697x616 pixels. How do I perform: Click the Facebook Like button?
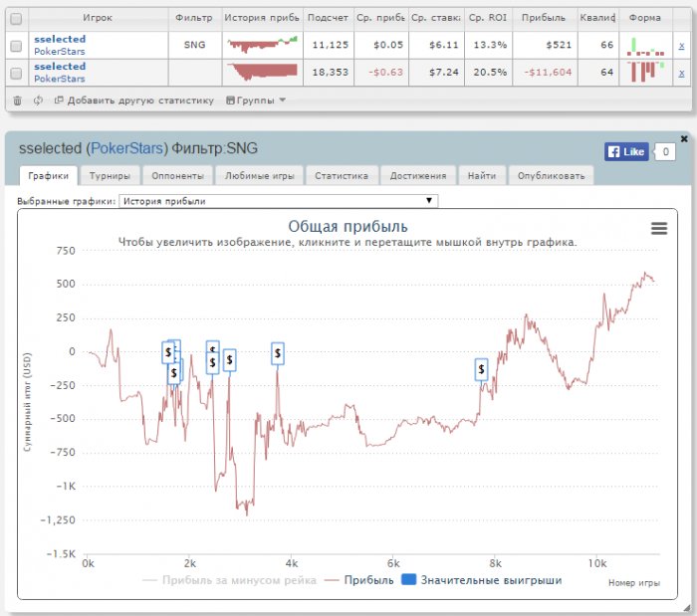click(626, 152)
